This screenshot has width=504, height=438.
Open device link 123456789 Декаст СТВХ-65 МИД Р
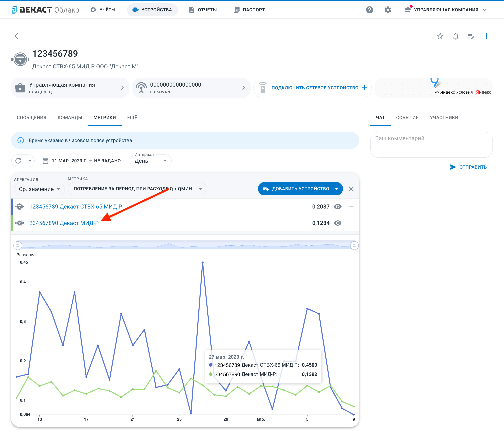point(76,207)
